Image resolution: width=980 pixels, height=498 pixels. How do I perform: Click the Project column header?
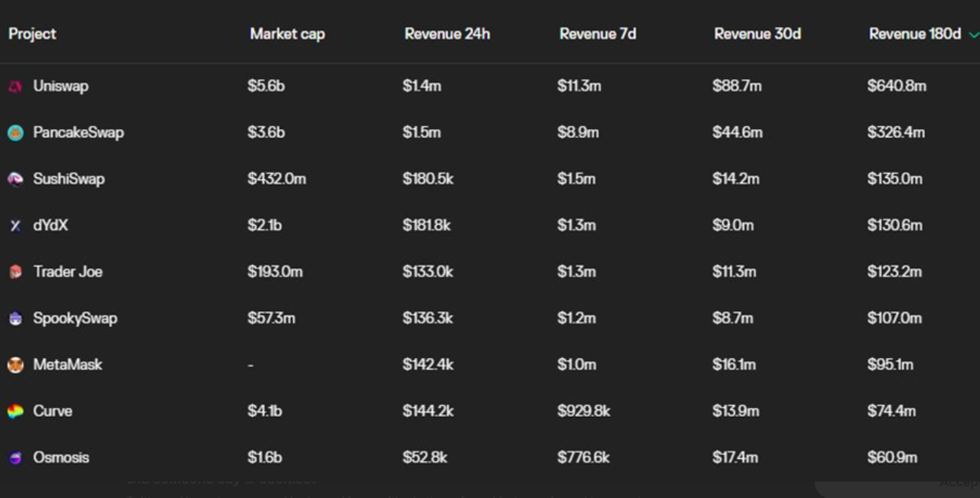tap(32, 34)
